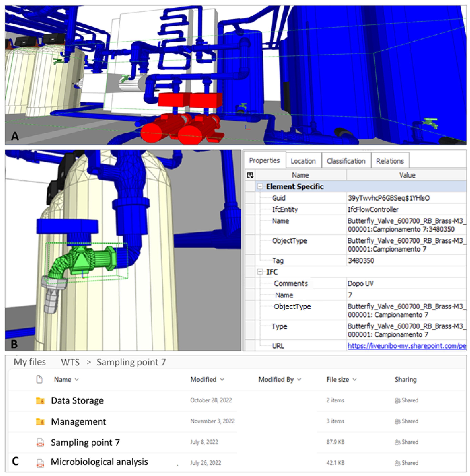Open the Modified column dropdown
The height and width of the screenshot is (476, 470).
(222, 380)
